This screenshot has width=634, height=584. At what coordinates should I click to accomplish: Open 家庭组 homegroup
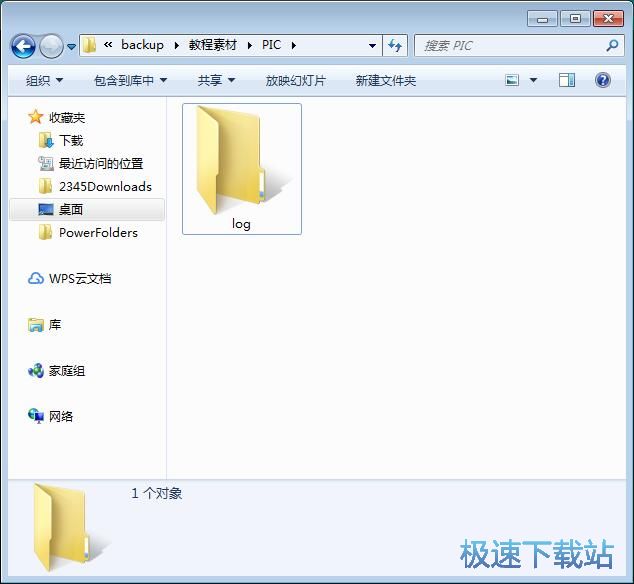[67, 371]
